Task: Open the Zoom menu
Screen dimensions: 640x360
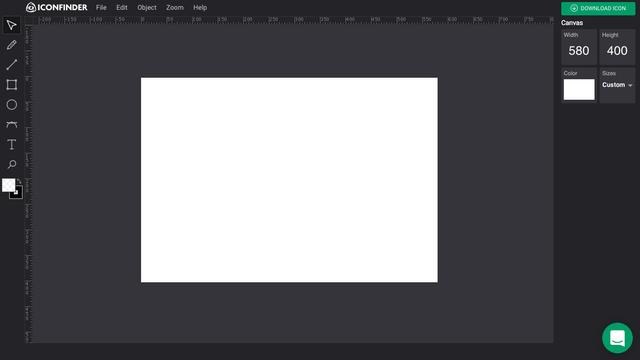Action: tap(175, 7)
